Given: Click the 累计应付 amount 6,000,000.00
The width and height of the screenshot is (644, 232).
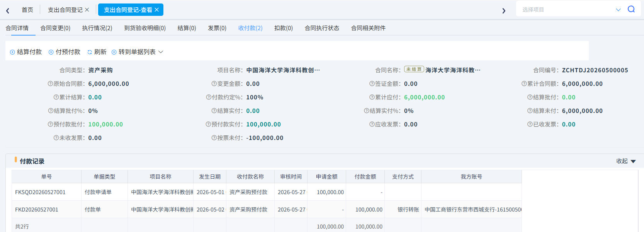Looking at the screenshot, I should pos(425,97).
